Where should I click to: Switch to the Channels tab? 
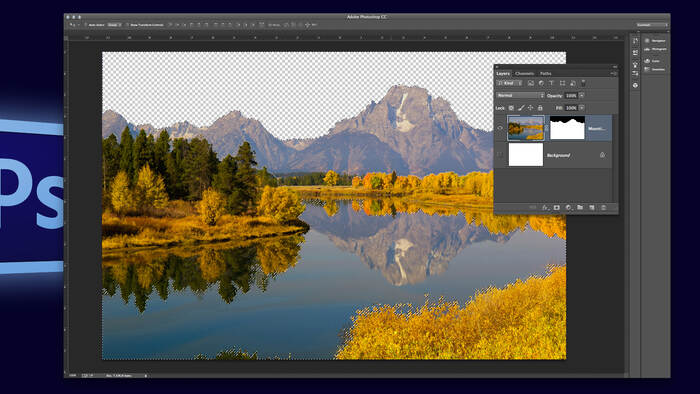(525, 74)
